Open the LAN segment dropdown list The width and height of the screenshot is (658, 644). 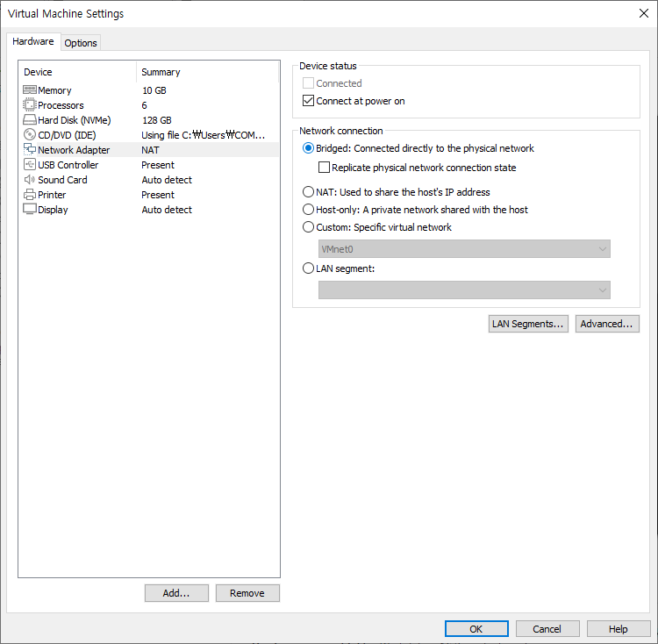pyautogui.click(x=464, y=290)
